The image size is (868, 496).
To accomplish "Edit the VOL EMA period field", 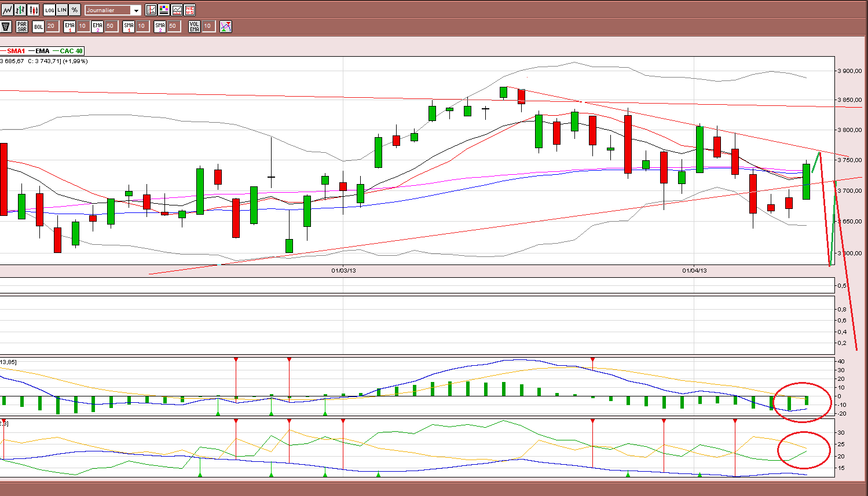I will [x=208, y=26].
